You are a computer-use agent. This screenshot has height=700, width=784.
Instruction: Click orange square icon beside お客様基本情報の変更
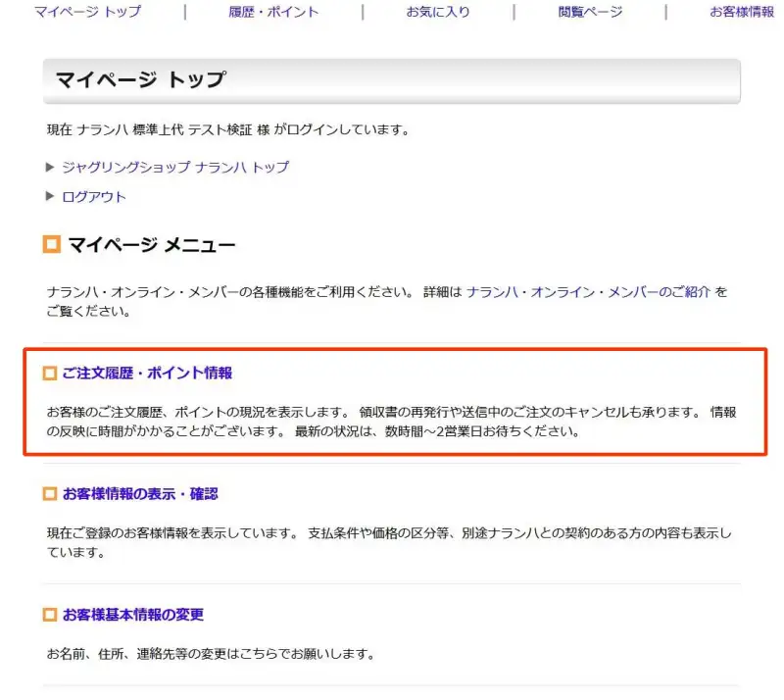pos(50,615)
